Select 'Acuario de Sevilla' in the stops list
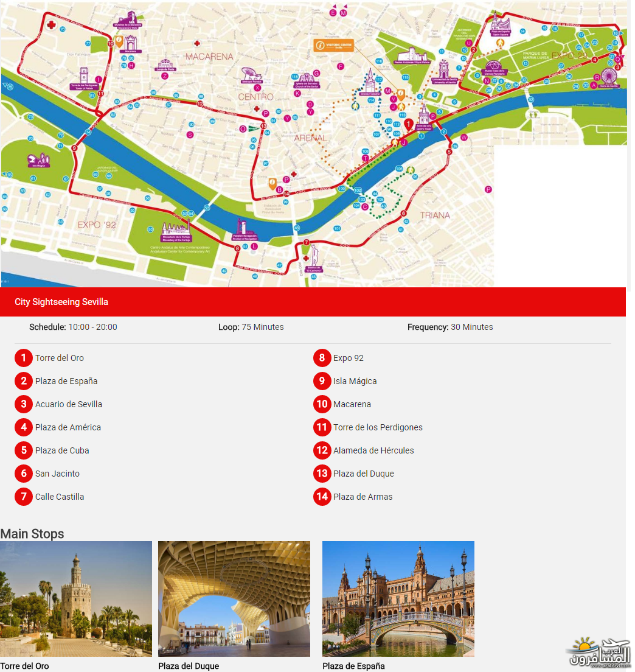The width and height of the screenshot is (635, 672). (69, 404)
